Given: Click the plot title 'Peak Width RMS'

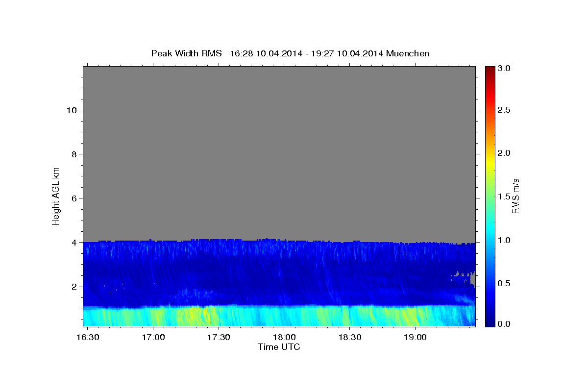Looking at the screenshot, I should [186, 53].
